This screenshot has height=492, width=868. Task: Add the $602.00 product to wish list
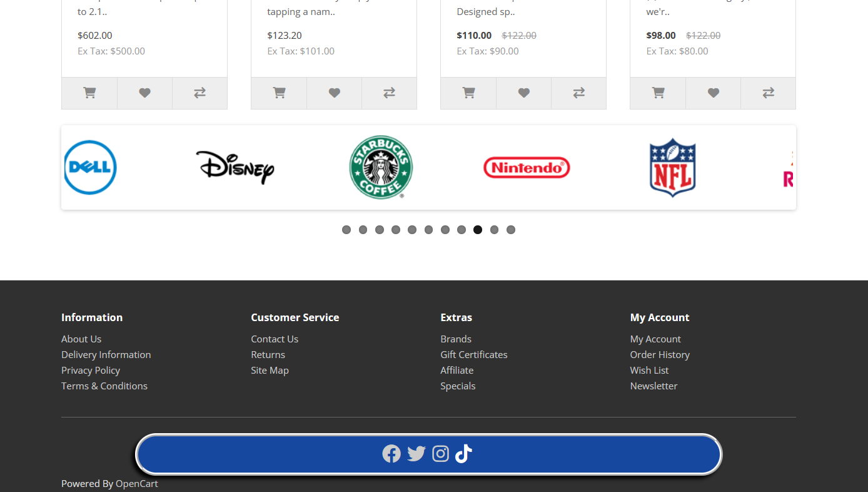pos(144,93)
